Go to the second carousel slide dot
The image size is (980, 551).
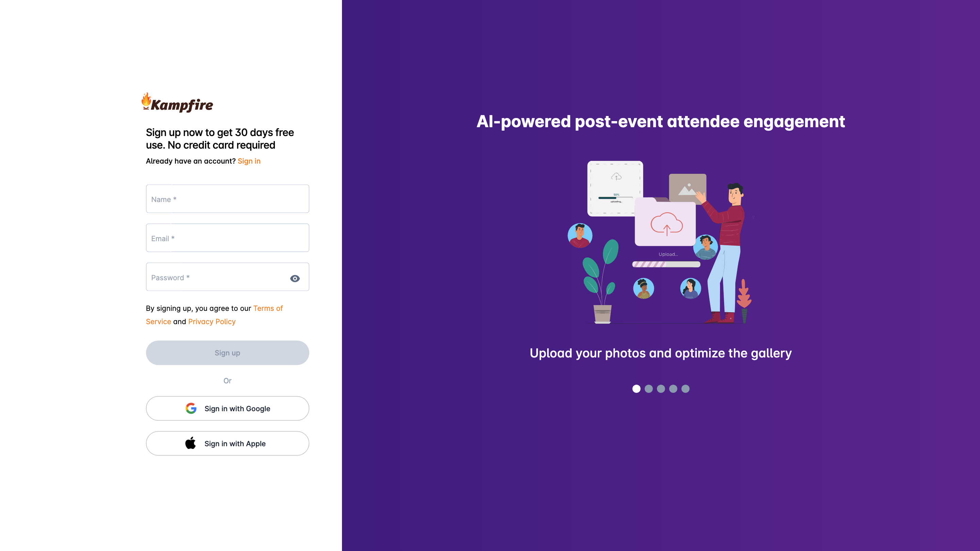click(x=649, y=389)
